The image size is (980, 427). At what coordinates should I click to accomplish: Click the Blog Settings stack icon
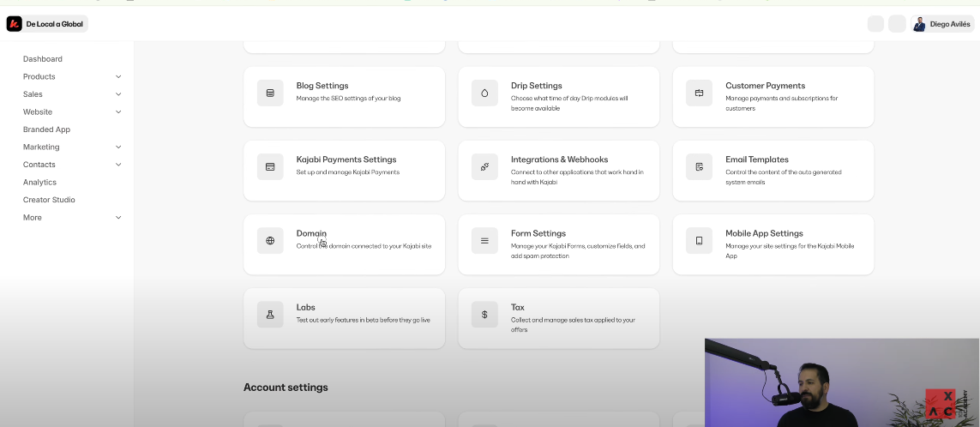(270, 93)
